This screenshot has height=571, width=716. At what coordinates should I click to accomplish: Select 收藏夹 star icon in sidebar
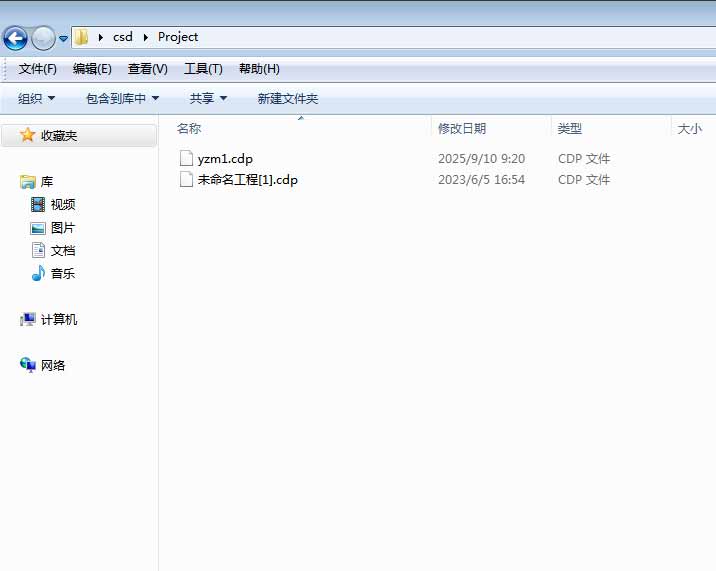(x=28, y=135)
